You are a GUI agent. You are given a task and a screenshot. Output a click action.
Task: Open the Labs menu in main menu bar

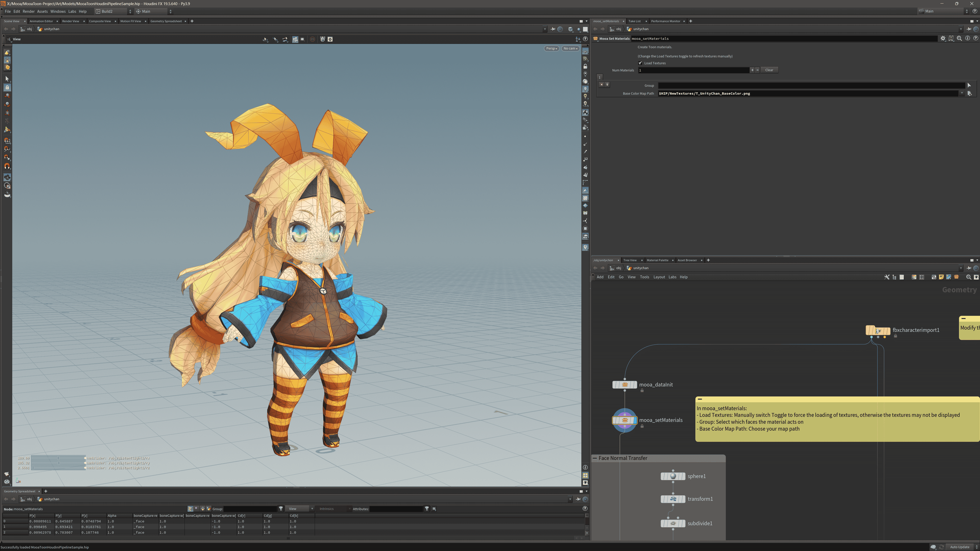tap(72, 11)
